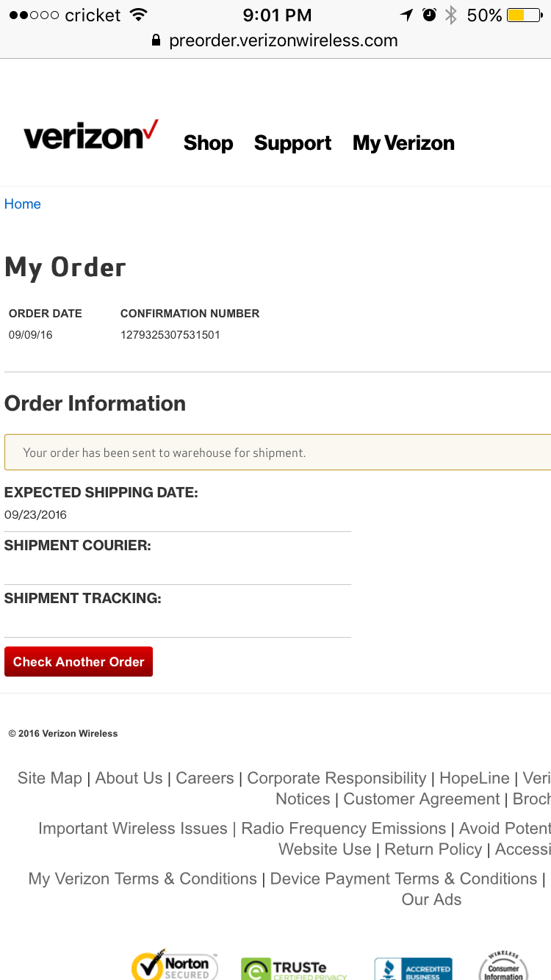Tap the BBB Accredited Business badge
Viewport: 551px width, 980px height.
tap(413, 968)
